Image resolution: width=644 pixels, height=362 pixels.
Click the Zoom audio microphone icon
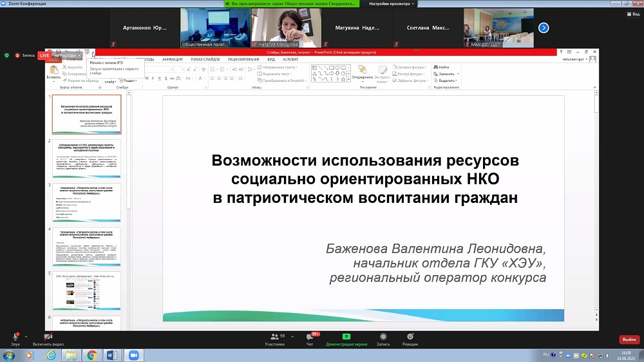click(15, 336)
